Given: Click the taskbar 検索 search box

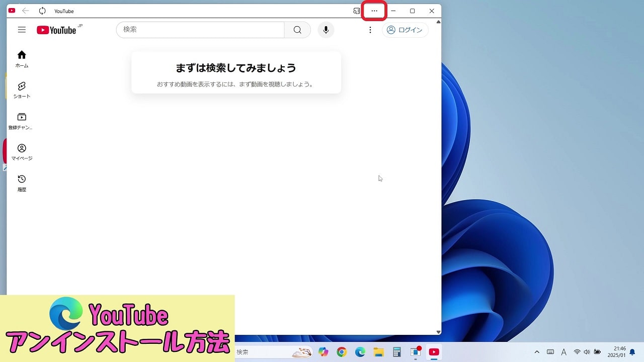Looking at the screenshot, I should click(274, 352).
